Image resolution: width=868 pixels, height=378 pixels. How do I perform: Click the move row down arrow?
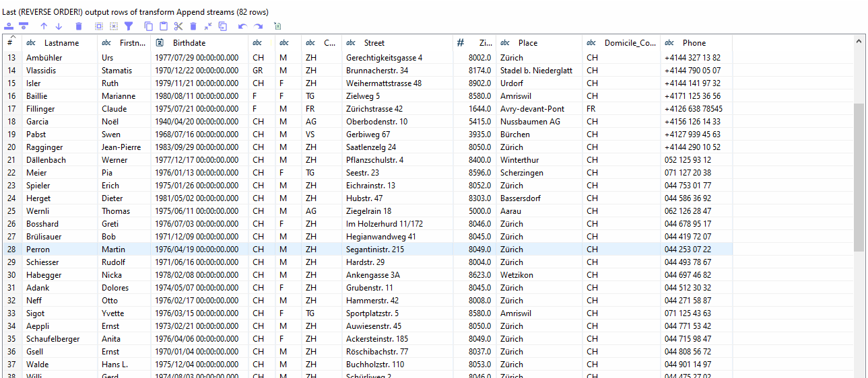[x=59, y=26]
